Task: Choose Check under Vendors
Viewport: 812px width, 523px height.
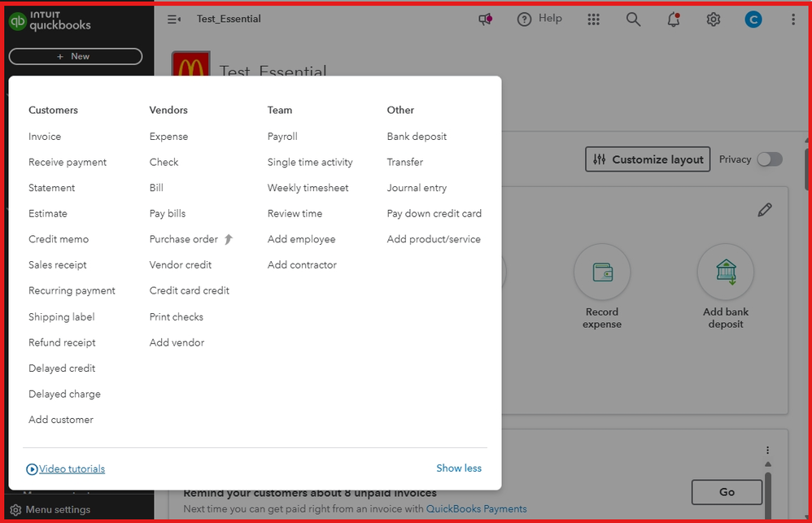Action: coord(164,162)
